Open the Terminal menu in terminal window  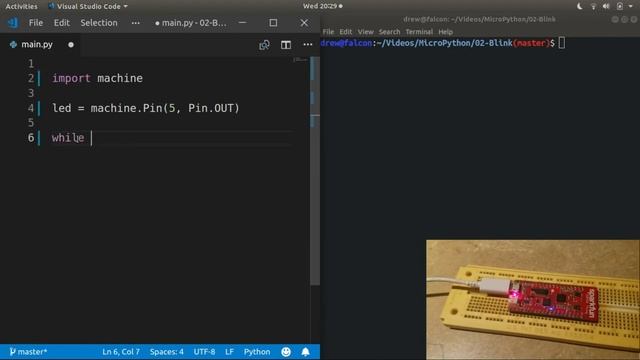(x=419, y=32)
